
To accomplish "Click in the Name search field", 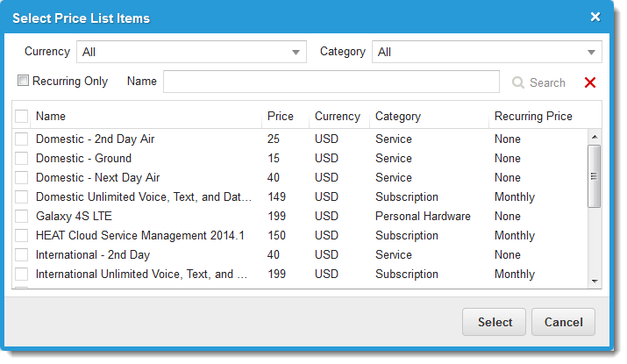I will pyautogui.click(x=331, y=82).
